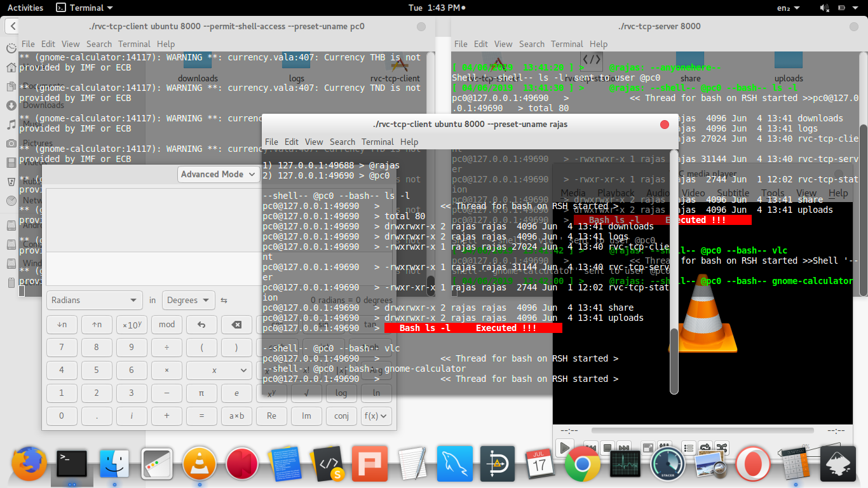Expand the Advanced Mode dropdown in calculator
Viewport: 868px width, 488px height.
219,174
